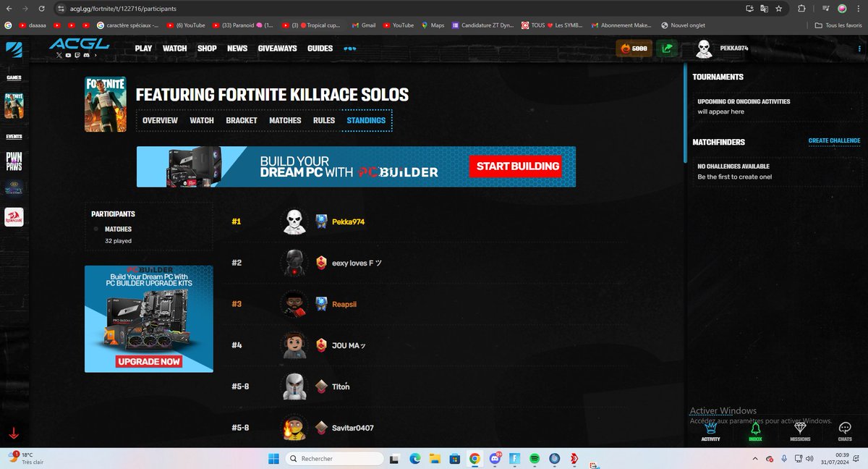Open the Gmail bookmark
Image resolution: width=868 pixels, height=469 pixels.
tap(363, 25)
